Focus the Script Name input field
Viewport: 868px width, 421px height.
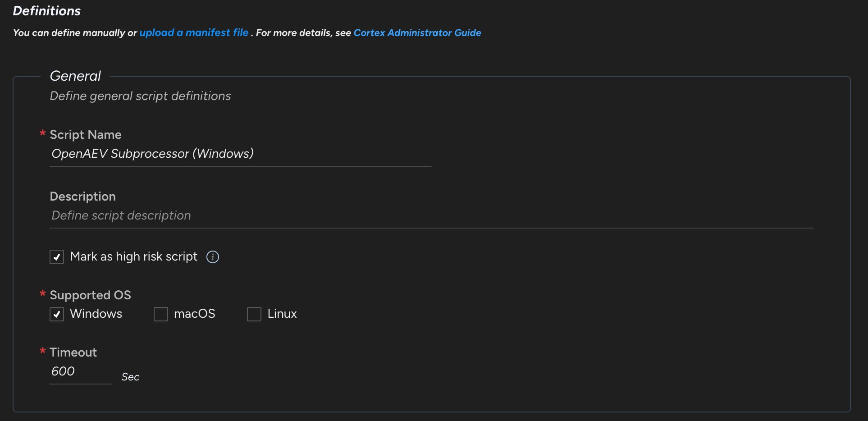point(240,154)
